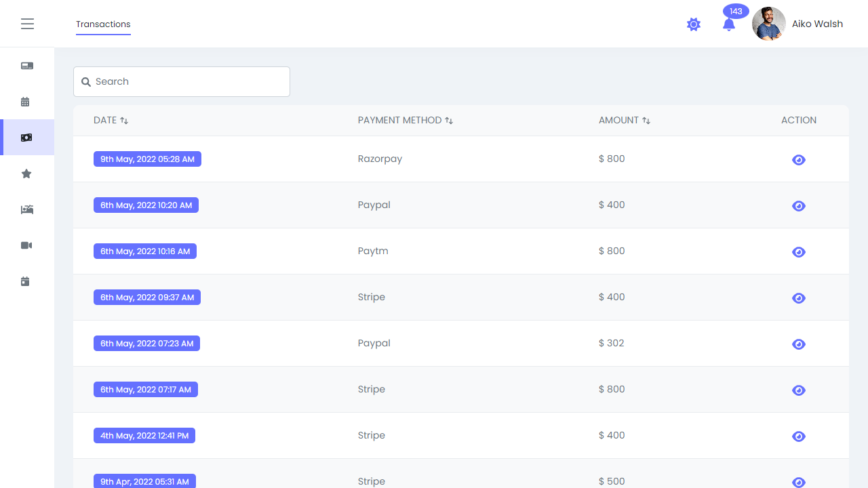Click the eye icon for the Paytm transaction

click(799, 252)
